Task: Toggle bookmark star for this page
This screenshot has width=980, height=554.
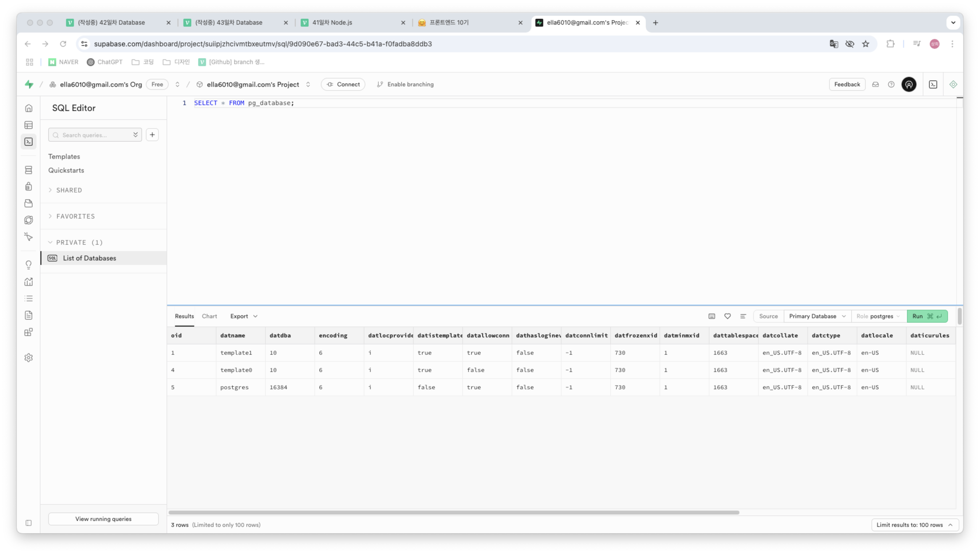Action: [x=866, y=44]
